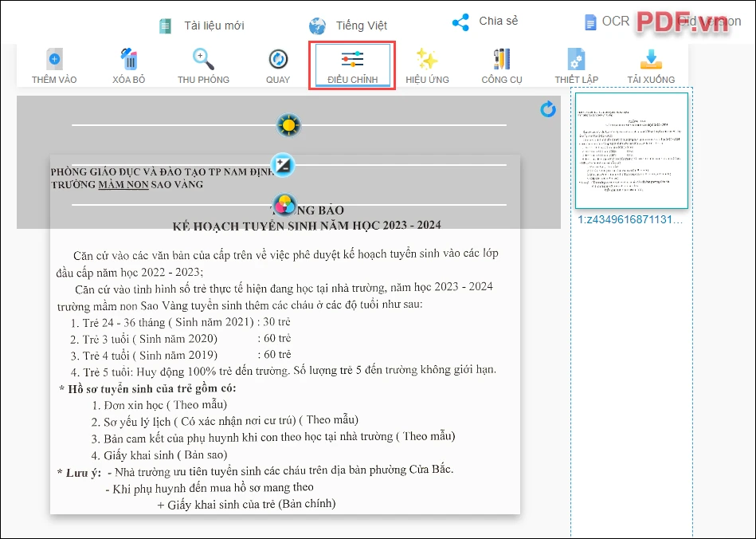This screenshot has height=539, width=756.
Task: Open the Điều chỉnh adjustment tab
Action: point(352,66)
